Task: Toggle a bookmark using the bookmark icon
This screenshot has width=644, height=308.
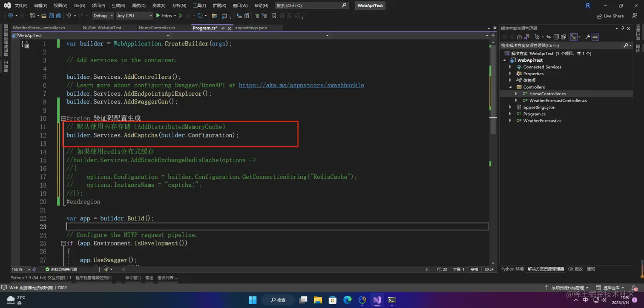Action: click(x=274, y=16)
